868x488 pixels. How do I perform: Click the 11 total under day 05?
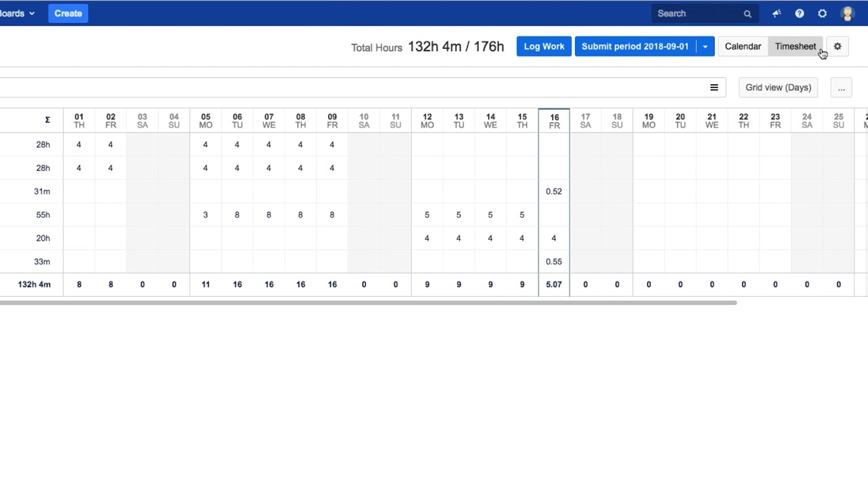(x=205, y=285)
